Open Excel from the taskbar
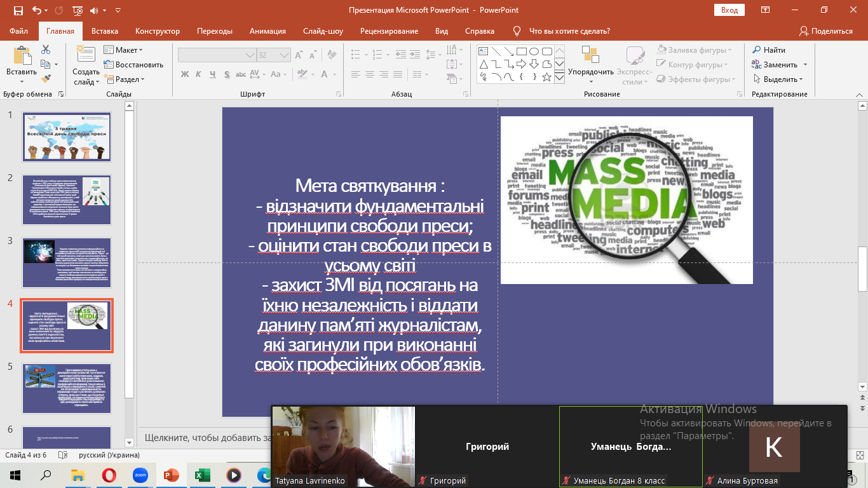Image resolution: width=868 pixels, height=488 pixels. pyautogui.click(x=202, y=475)
